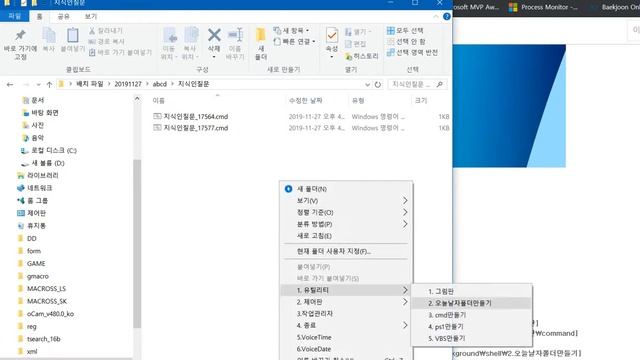Open the 파일 (File) ribbon tab

point(14,16)
